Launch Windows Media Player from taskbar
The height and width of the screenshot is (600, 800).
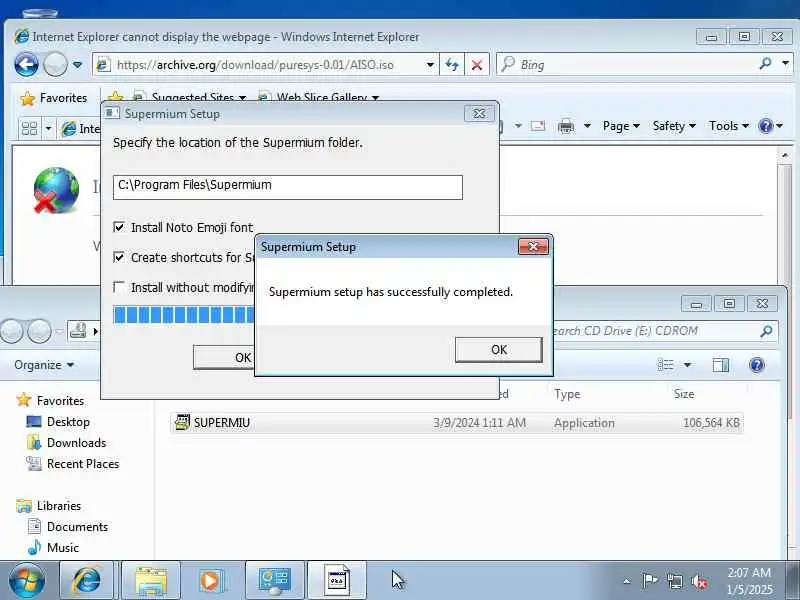(x=210, y=580)
